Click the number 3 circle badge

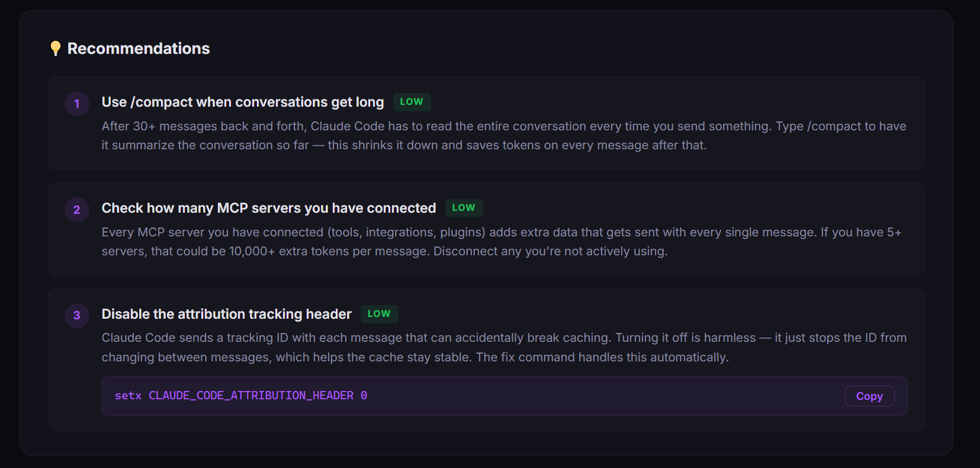(x=77, y=316)
